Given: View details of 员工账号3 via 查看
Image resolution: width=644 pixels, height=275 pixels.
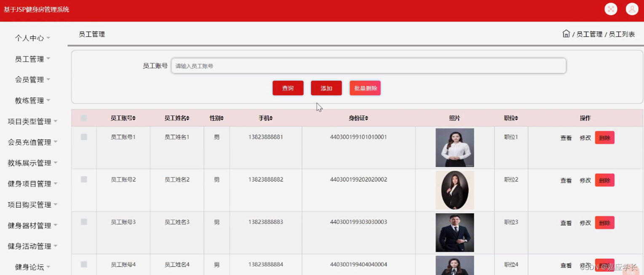Looking at the screenshot, I should [x=566, y=223].
